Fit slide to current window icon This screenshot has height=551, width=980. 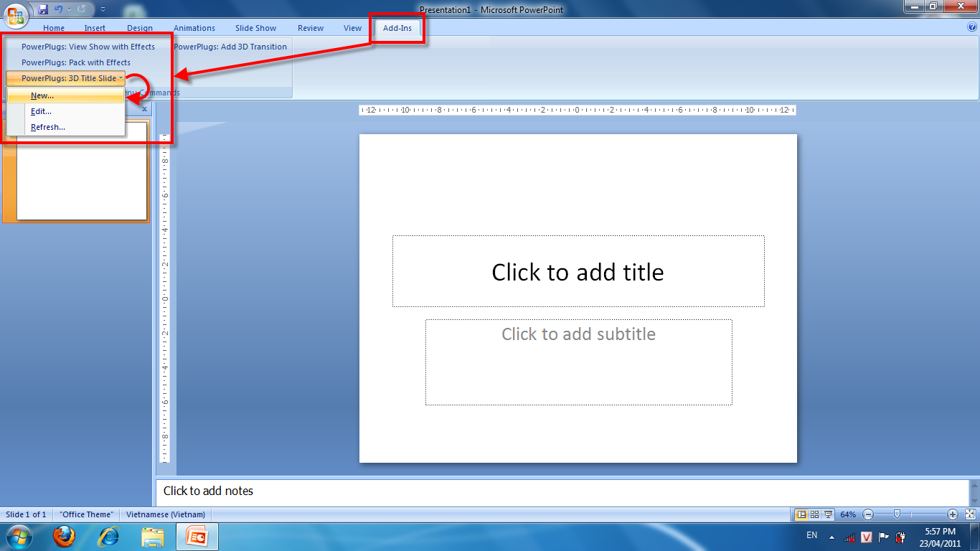[970, 514]
